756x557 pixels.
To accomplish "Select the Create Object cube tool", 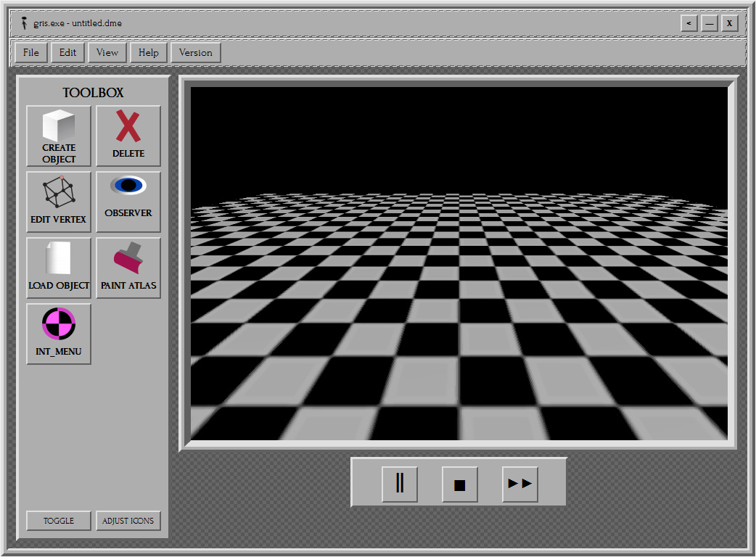I will click(x=59, y=136).
